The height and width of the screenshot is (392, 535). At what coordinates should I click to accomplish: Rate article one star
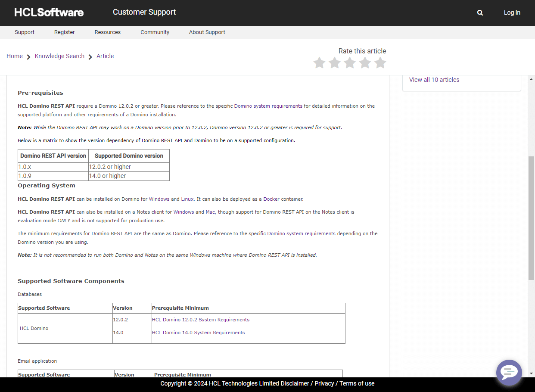[319, 63]
